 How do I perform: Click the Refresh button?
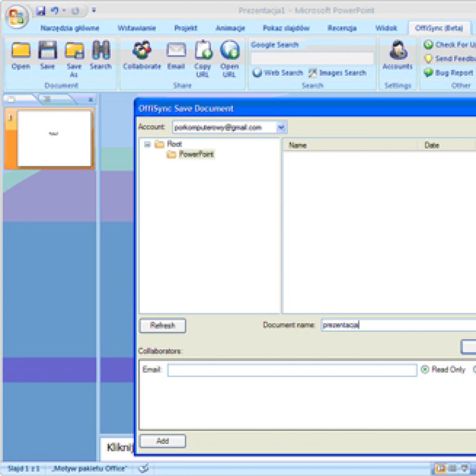pos(162,325)
